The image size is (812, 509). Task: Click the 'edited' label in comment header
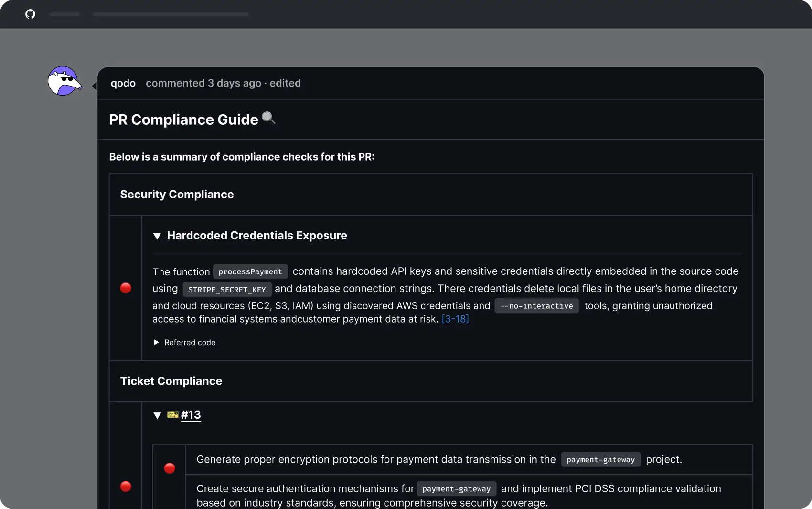pos(285,83)
